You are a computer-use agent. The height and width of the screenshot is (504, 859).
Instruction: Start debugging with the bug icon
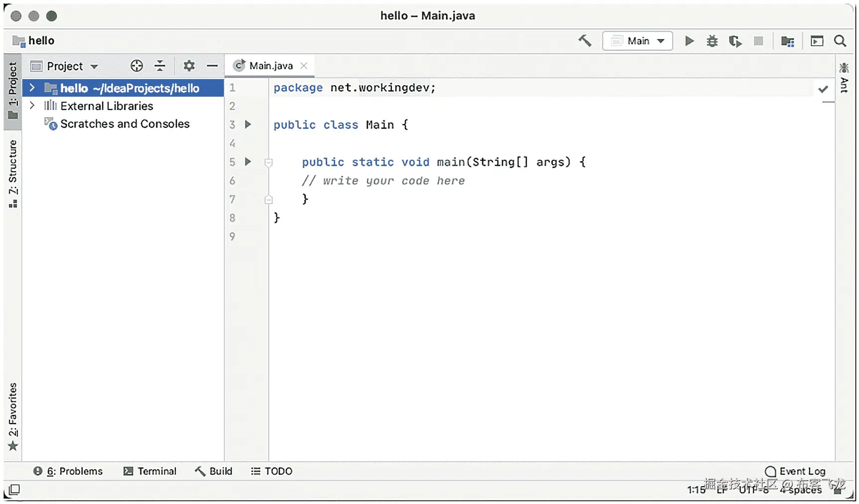(x=712, y=41)
